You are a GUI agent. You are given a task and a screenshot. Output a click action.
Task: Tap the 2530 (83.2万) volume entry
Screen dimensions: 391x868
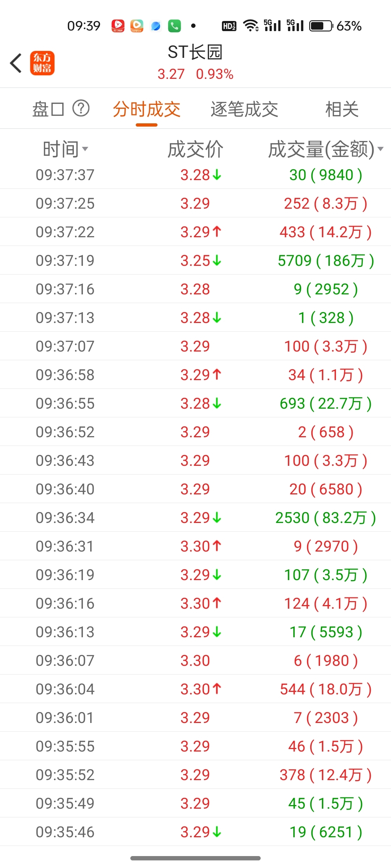[x=326, y=518]
